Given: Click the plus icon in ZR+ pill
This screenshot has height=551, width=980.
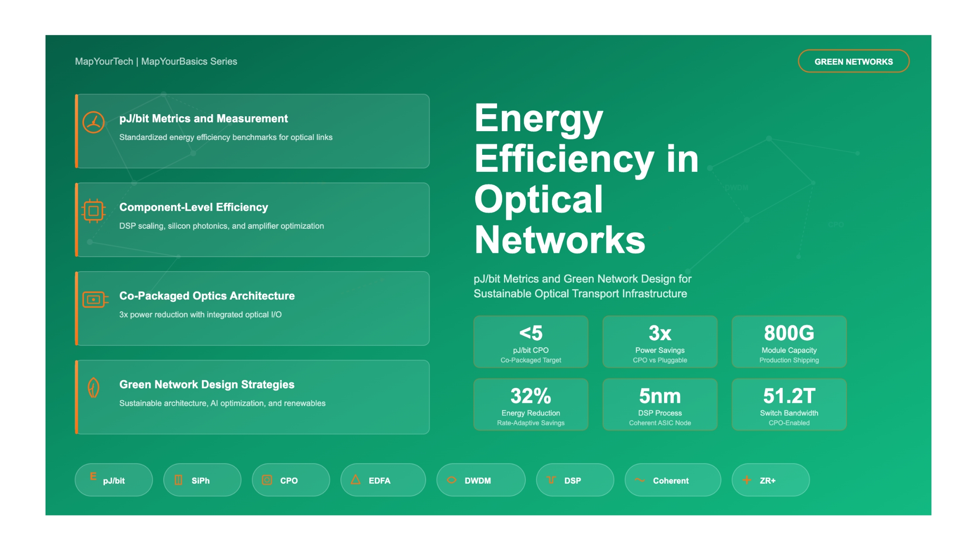Looking at the screenshot, I should 747,480.
